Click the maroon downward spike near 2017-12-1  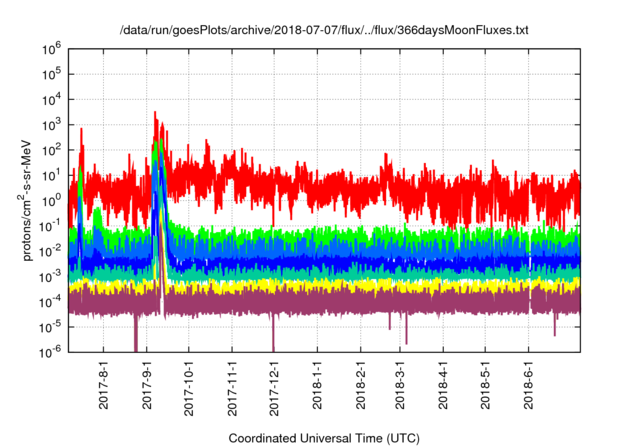[x=273, y=335]
